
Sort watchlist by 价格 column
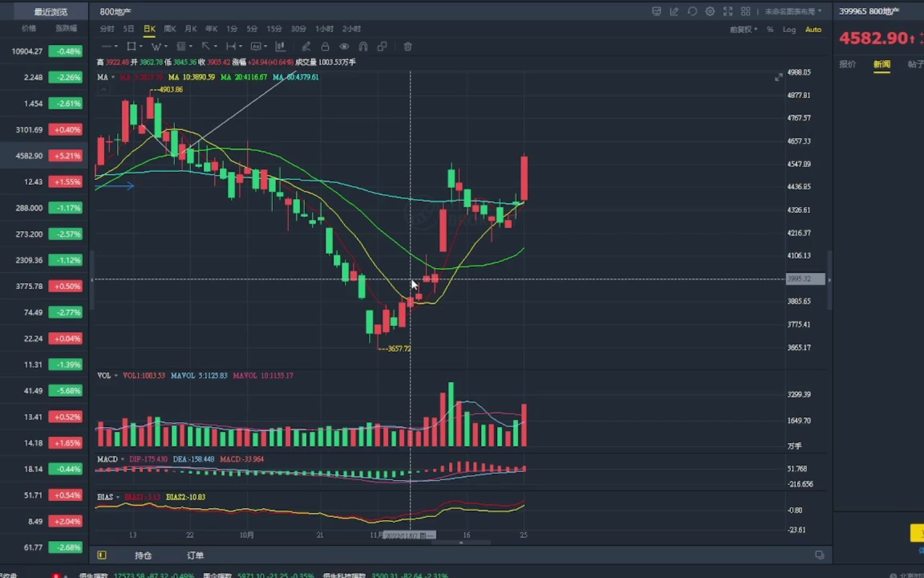[x=29, y=28]
